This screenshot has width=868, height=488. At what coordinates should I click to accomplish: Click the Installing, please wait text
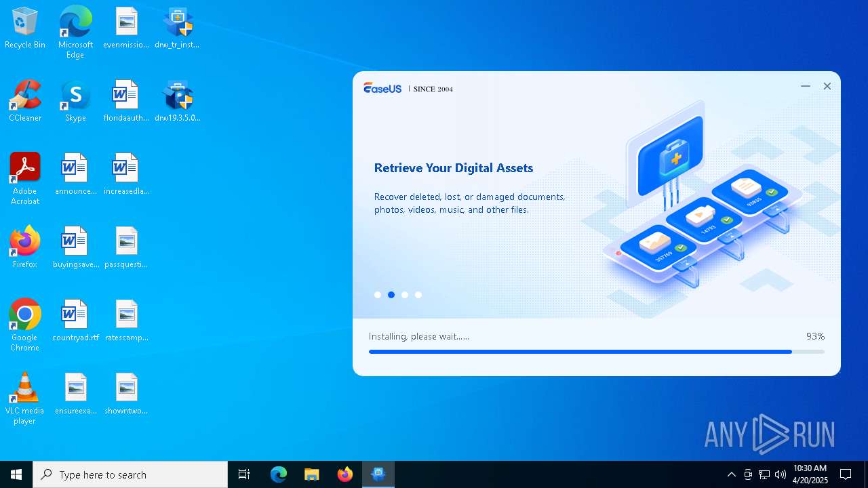coord(419,336)
